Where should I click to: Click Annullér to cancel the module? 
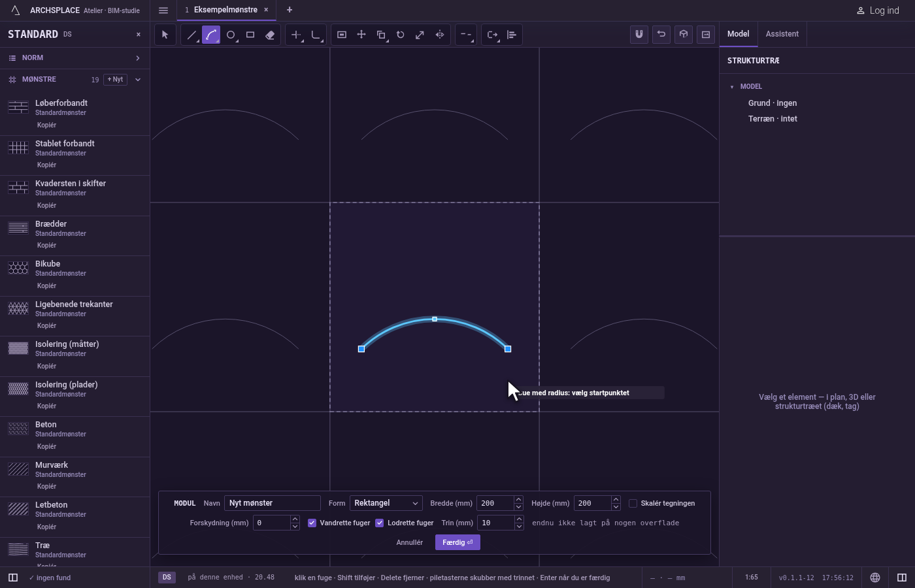(x=410, y=542)
